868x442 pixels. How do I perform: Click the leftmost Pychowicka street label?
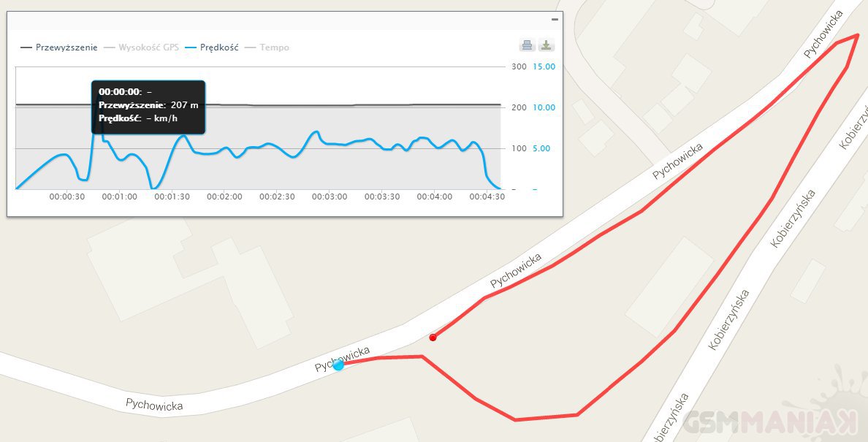pos(154,404)
